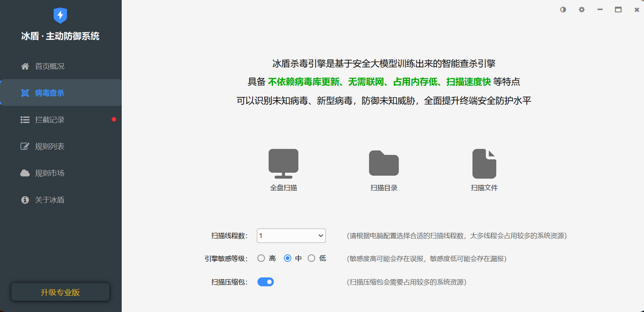Click the 全盘扫描 text label

coord(283,188)
